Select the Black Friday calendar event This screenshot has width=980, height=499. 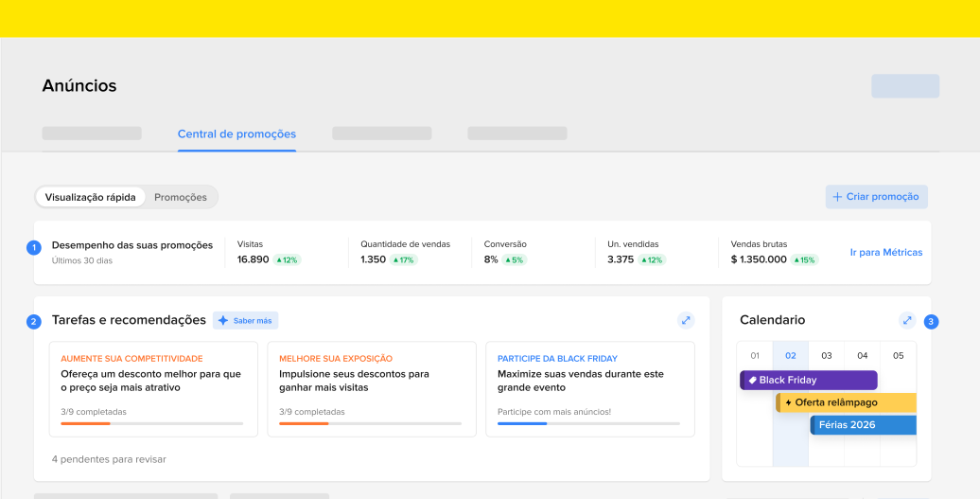(x=809, y=381)
